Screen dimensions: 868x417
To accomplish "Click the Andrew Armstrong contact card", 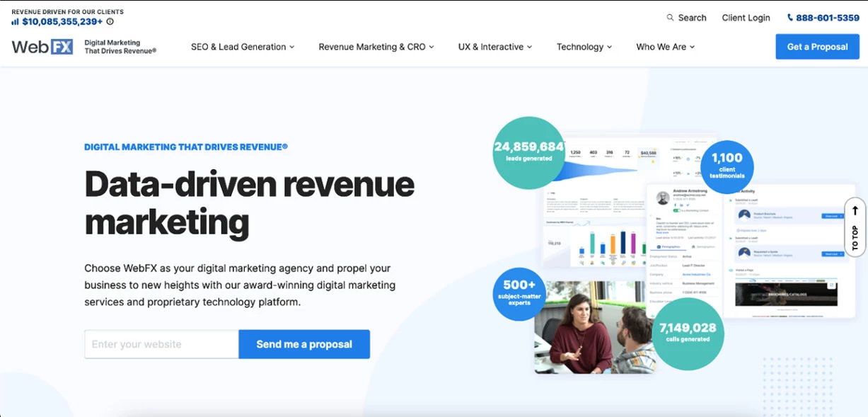I will (x=685, y=250).
